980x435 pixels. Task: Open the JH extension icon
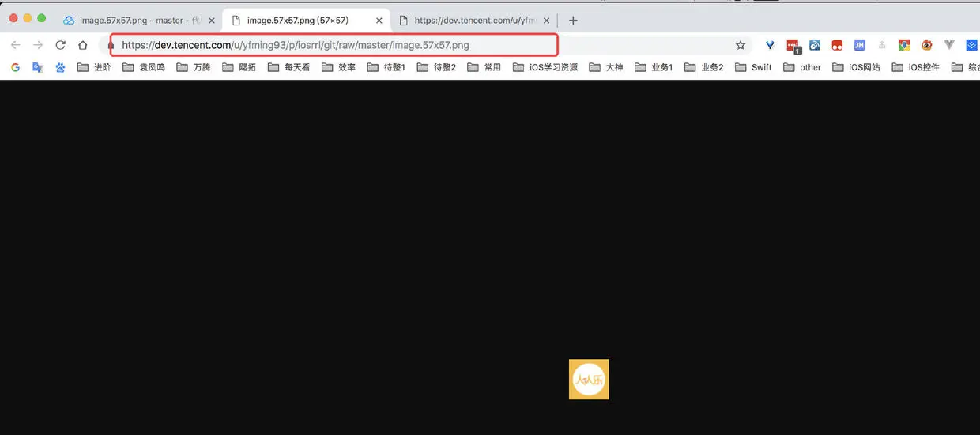(x=859, y=45)
